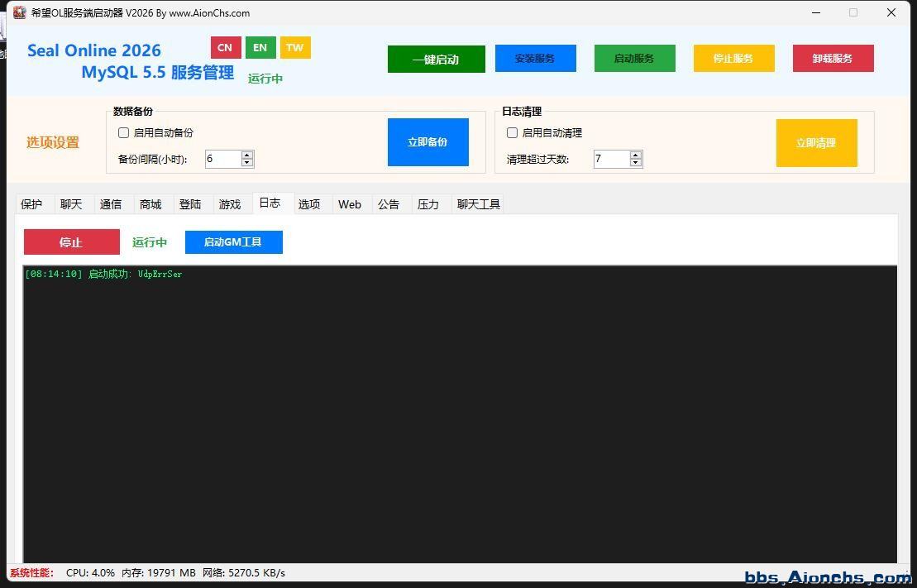Click the green 一键启动 button
Viewport: 917px width, 588px height.
tap(437, 59)
